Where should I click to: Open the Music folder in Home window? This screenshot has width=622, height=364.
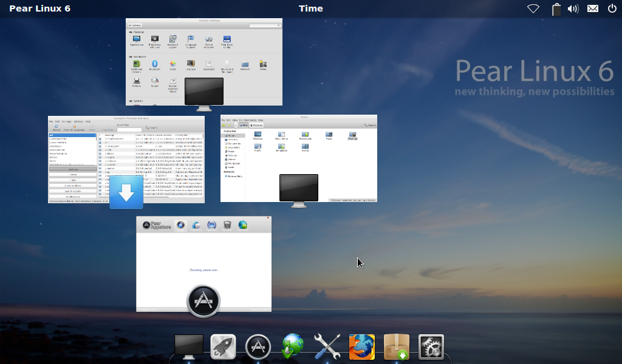point(329,136)
